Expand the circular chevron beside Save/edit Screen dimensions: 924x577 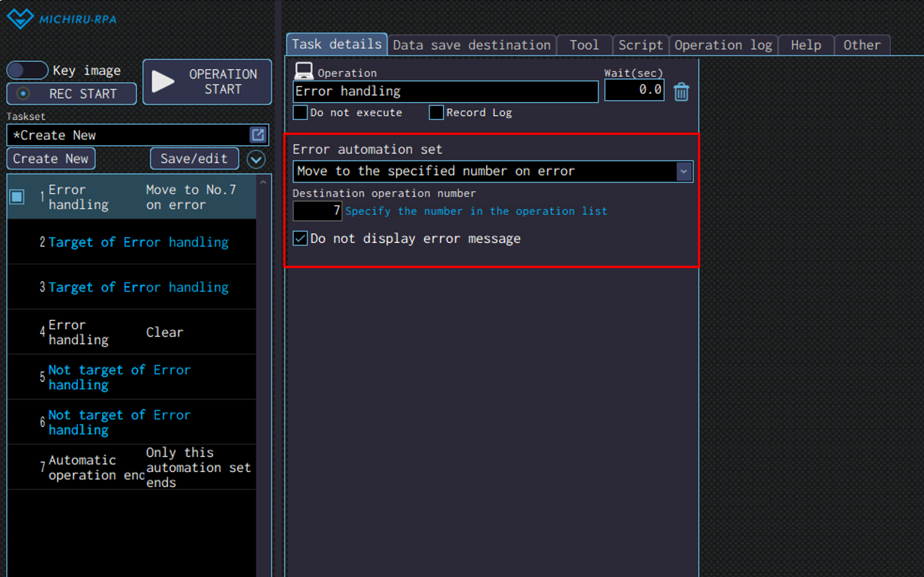256,159
